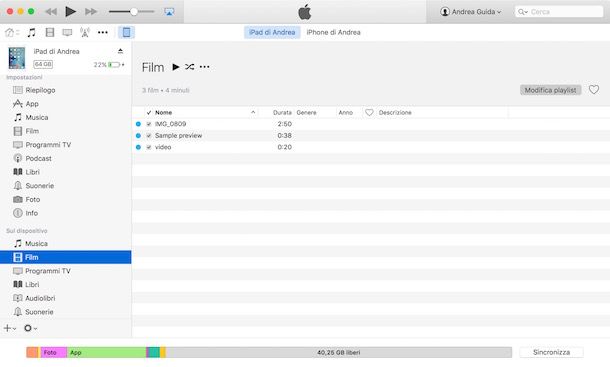Click the iPad device thumbnail
This screenshot has width=610, height=367.
coord(17,58)
